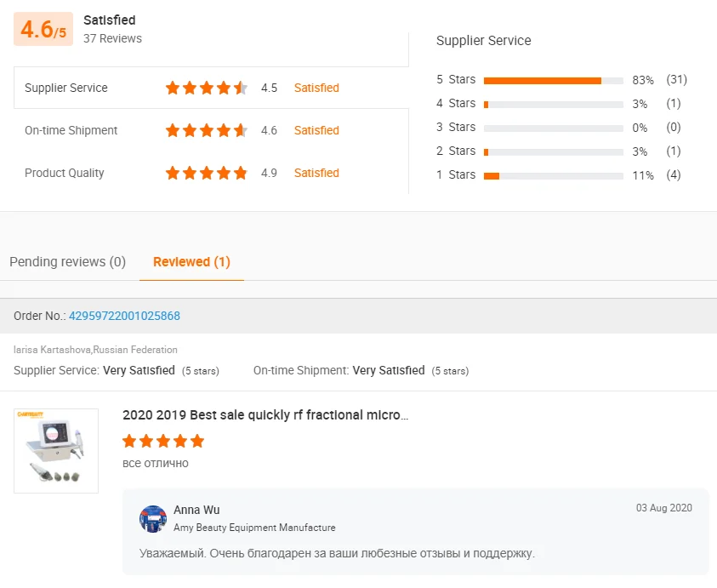Viewport: 717px width, 588px height.
Task: Click the 5 Stars rating bar
Action: [553, 80]
